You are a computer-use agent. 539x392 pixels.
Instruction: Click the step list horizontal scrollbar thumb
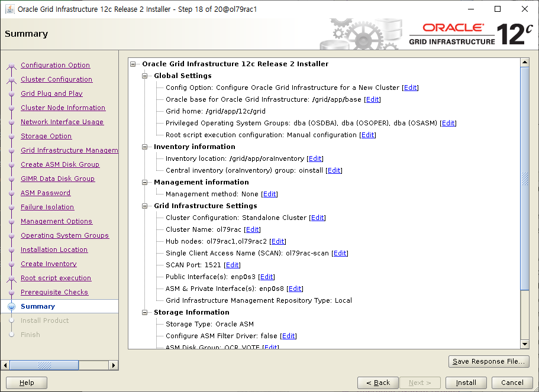click(44, 365)
